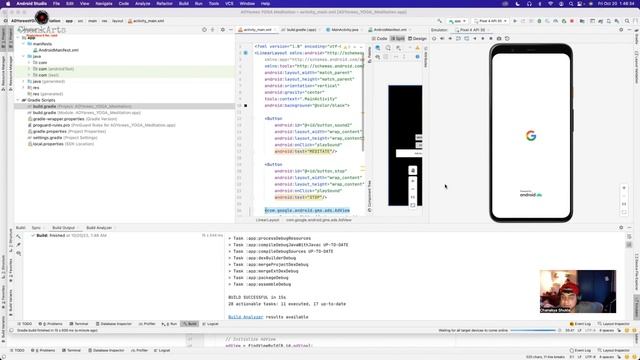640x360 pixels.
Task: Open TODO tool window button
Action: [24, 324]
